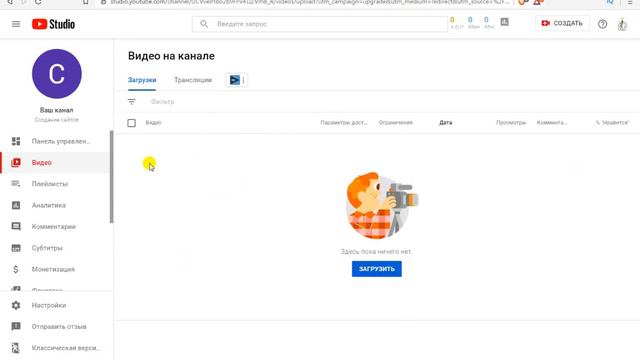This screenshot has width=640, height=360.
Task: Click 'Классическая верси...' link
Action: click(x=66, y=348)
